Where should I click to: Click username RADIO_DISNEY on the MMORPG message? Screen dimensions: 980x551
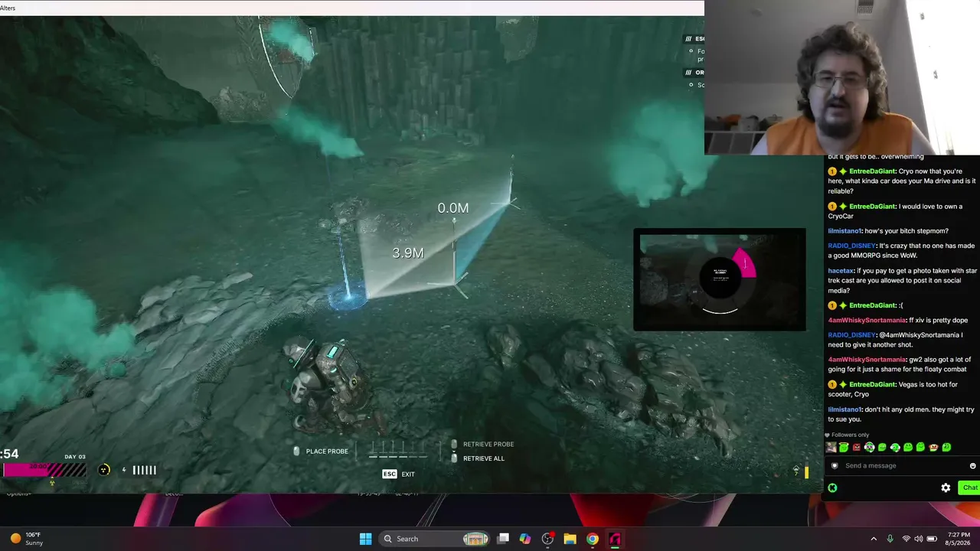[x=851, y=246]
